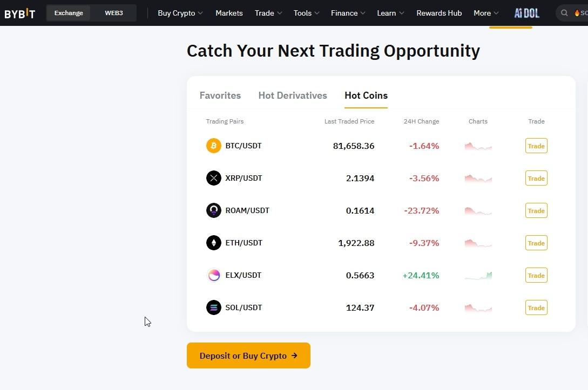Switch to the Hot Derivatives tab
The height and width of the screenshot is (390, 588).
tap(293, 95)
